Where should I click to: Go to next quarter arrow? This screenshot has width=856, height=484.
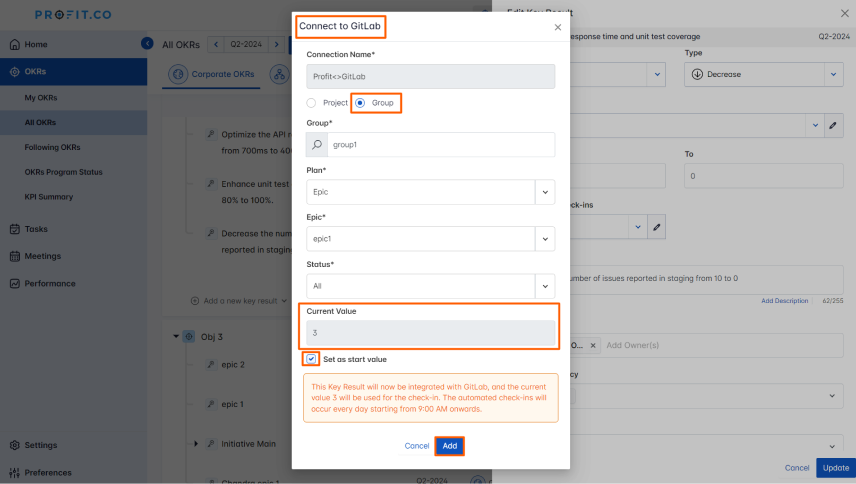pos(277,44)
